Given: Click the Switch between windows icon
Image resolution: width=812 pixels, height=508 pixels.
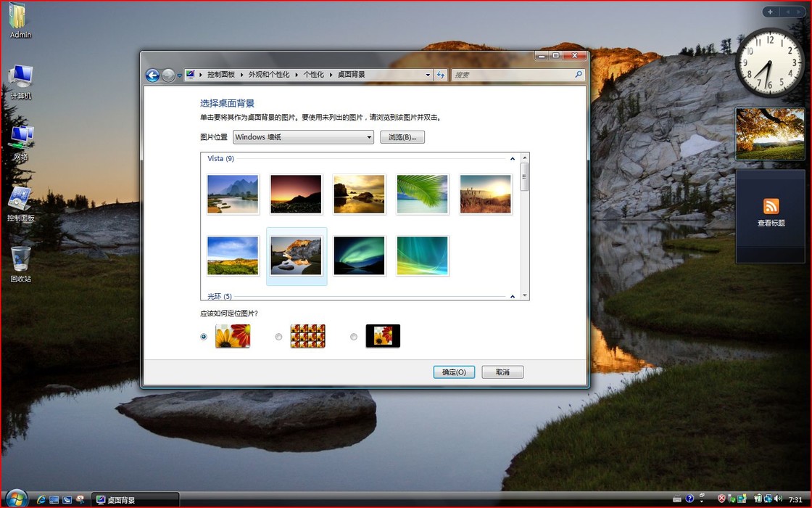Looking at the screenshot, I should click(67, 500).
